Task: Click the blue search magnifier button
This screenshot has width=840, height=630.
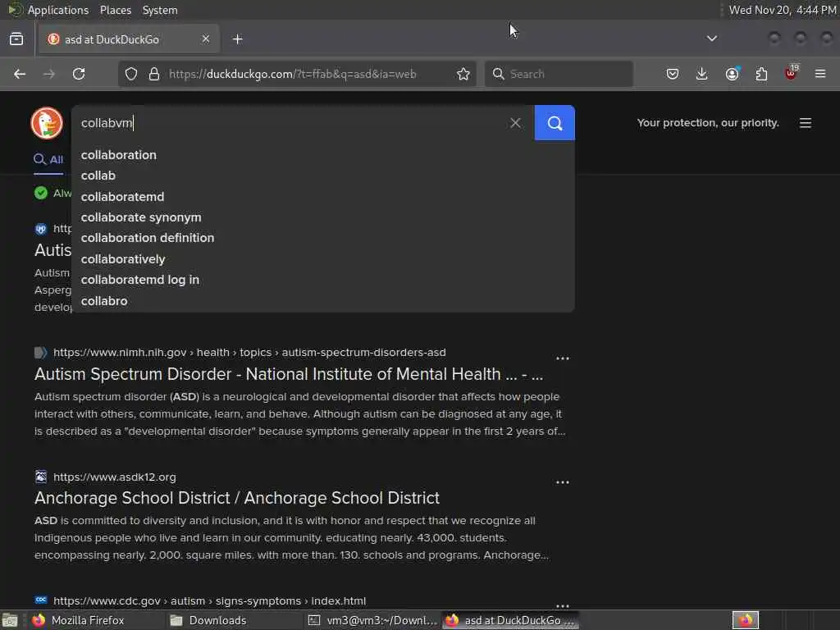Action: pos(555,123)
